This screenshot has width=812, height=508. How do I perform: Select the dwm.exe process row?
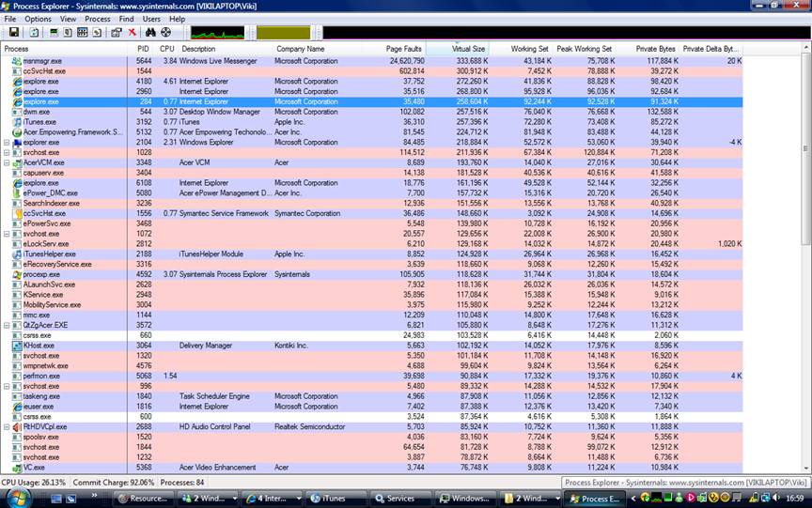tap(372, 112)
